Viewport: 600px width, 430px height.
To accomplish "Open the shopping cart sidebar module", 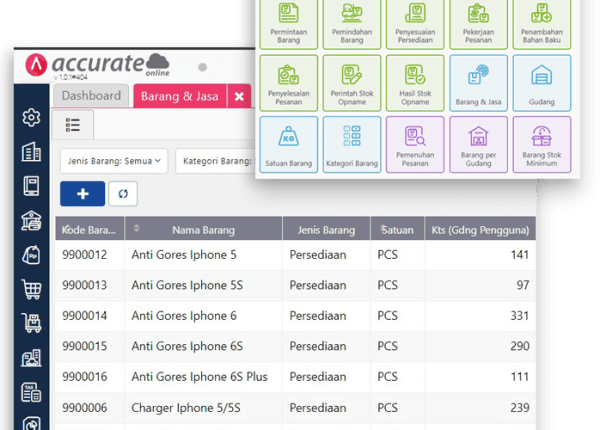I will [x=31, y=290].
